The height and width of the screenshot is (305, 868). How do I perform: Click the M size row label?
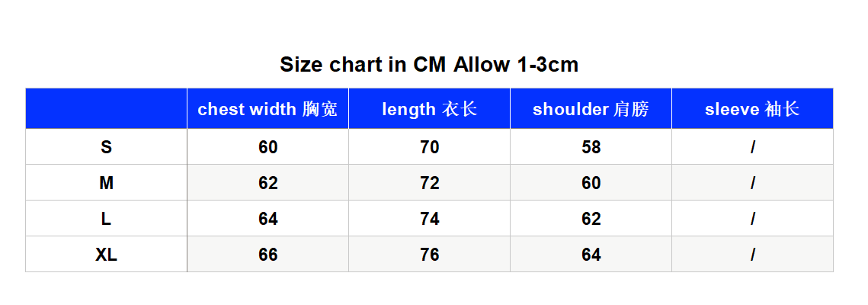pos(106,183)
